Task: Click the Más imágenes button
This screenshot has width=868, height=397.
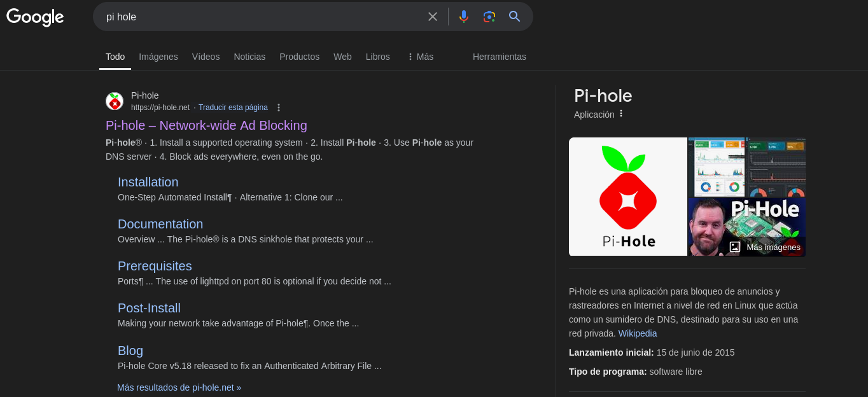Action: (x=766, y=247)
